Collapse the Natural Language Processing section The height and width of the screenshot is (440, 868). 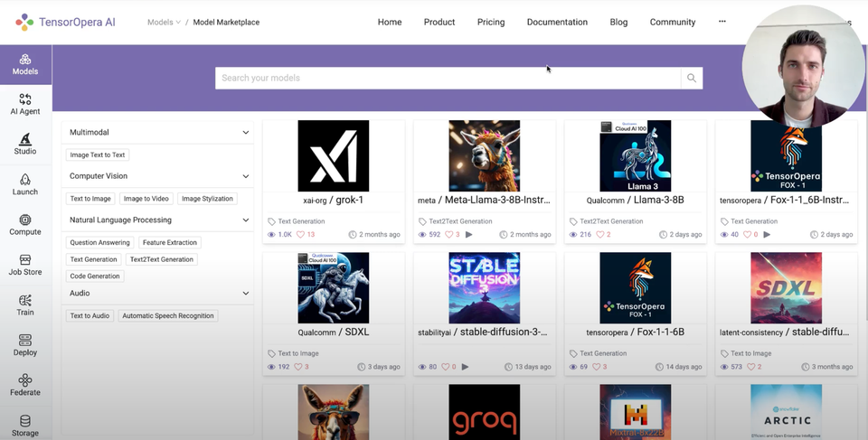246,220
